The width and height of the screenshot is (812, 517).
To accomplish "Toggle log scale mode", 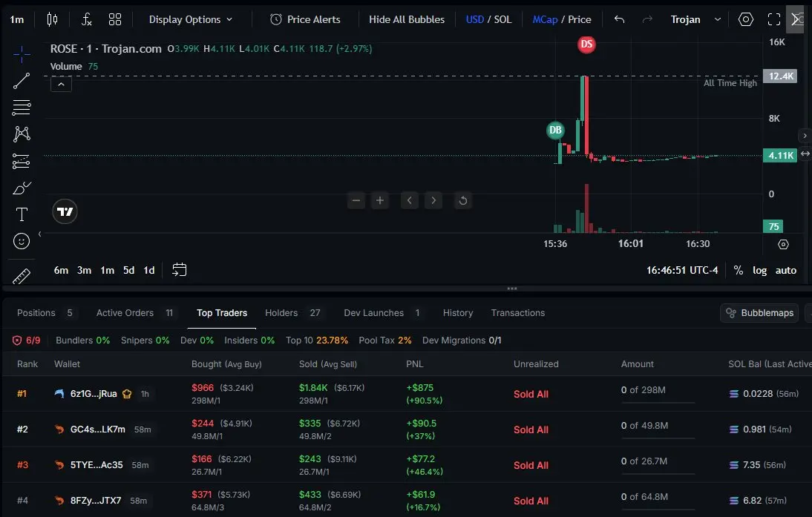I will (x=760, y=270).
